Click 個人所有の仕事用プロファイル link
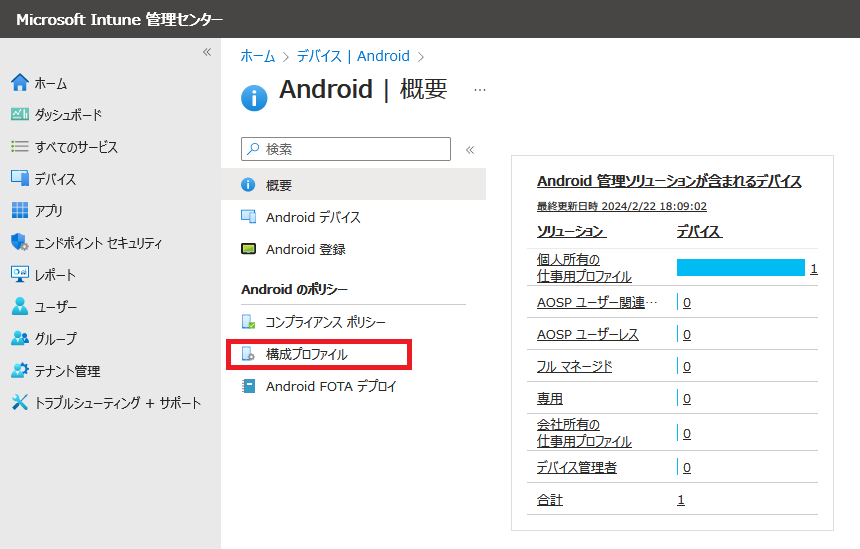860x549 pixels. pyautogui.click(x=584, y=268)
